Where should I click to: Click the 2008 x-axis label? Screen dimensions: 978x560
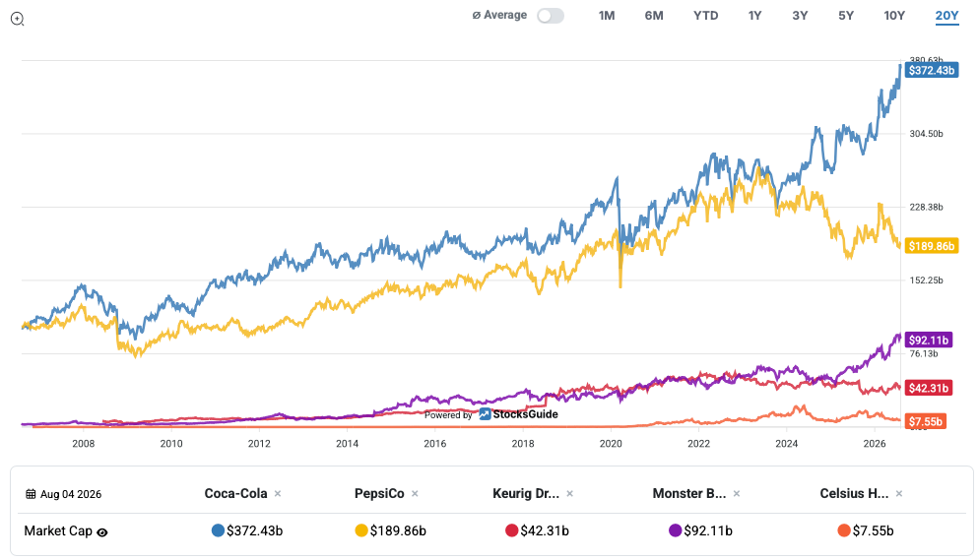tap(83, 444)
